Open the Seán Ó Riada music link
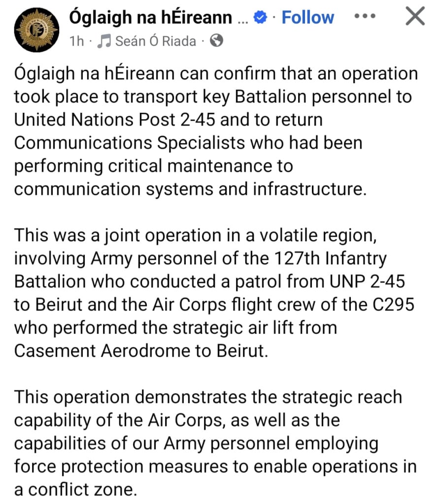Viewport: 438px width, 504px height. pos(155,41)
